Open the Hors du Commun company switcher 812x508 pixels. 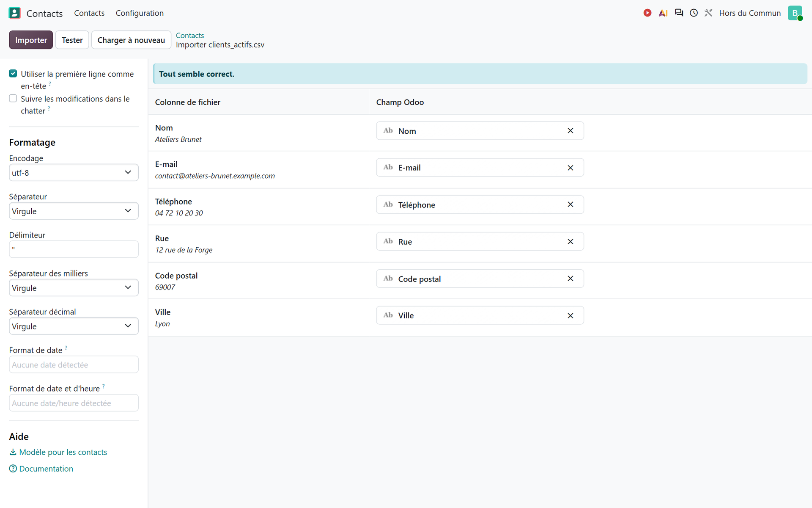(x=750, y=13)
